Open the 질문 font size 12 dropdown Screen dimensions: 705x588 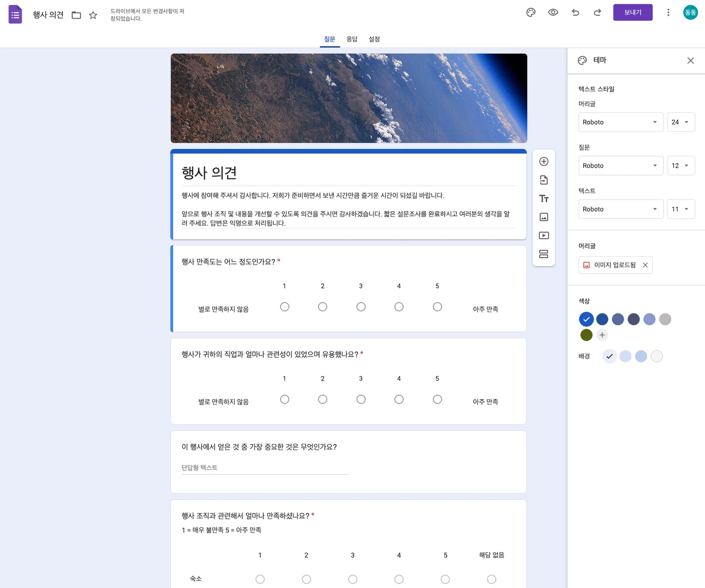coord(681,166)
